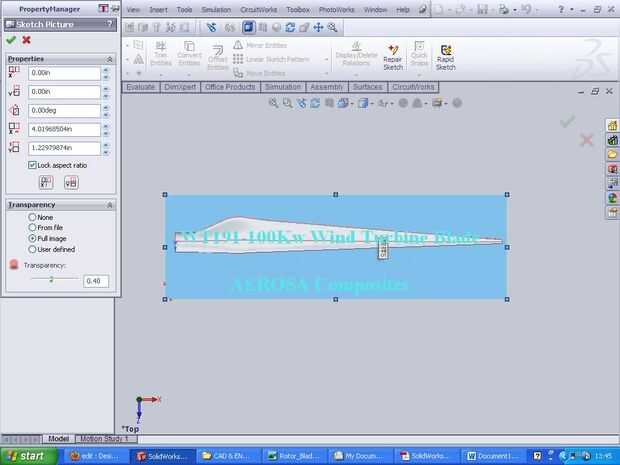
Task: Click confirmation corner green checkmark
Action: (x=567, y=121)
